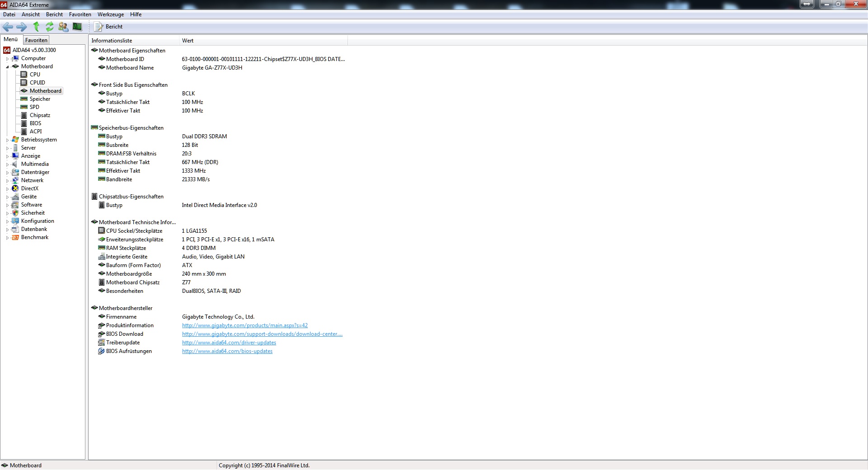Select Speicher memory item in tree
This screenshot has width=868, height=470.
click(x=40, y=99)
